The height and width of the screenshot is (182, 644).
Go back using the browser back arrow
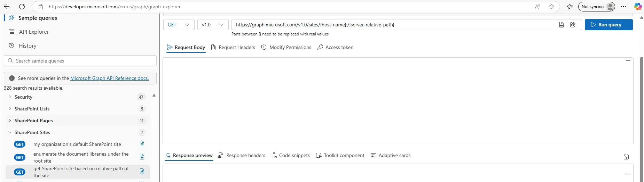[7, 7]
